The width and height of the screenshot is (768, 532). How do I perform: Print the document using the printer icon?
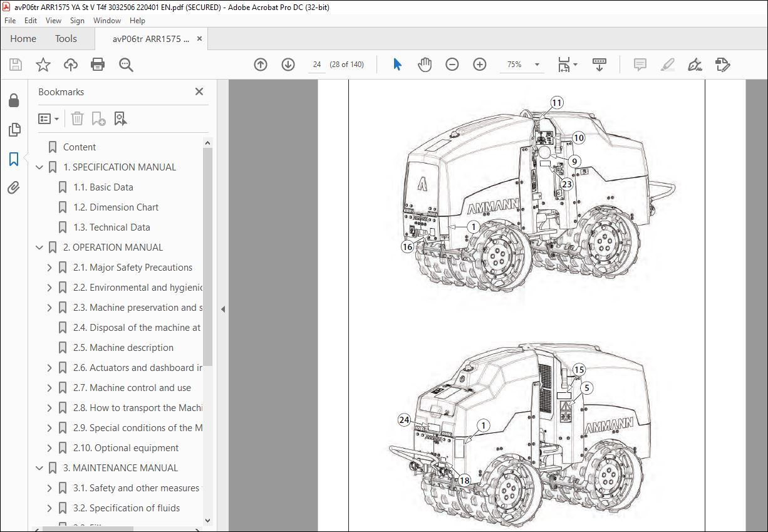[x=98, y=65]
